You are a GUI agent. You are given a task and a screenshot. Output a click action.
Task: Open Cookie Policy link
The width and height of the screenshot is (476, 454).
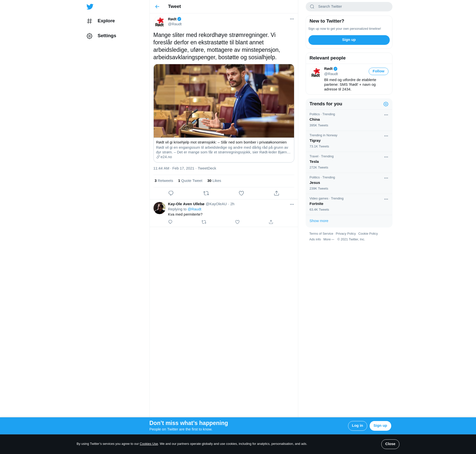click(368, 234)
